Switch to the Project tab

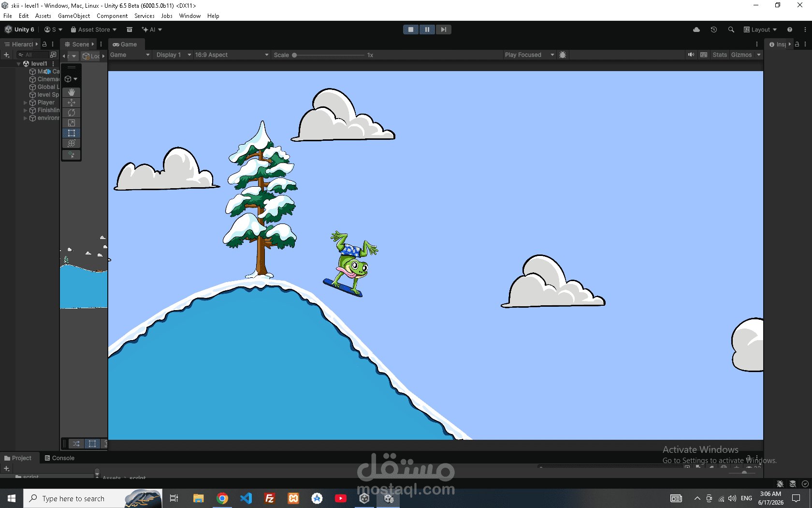18,458
